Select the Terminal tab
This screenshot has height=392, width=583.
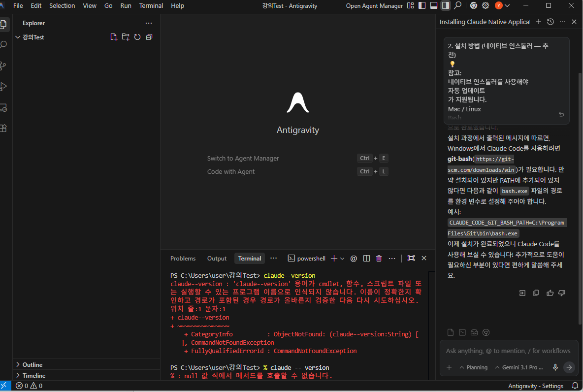[x=250, y=259]
